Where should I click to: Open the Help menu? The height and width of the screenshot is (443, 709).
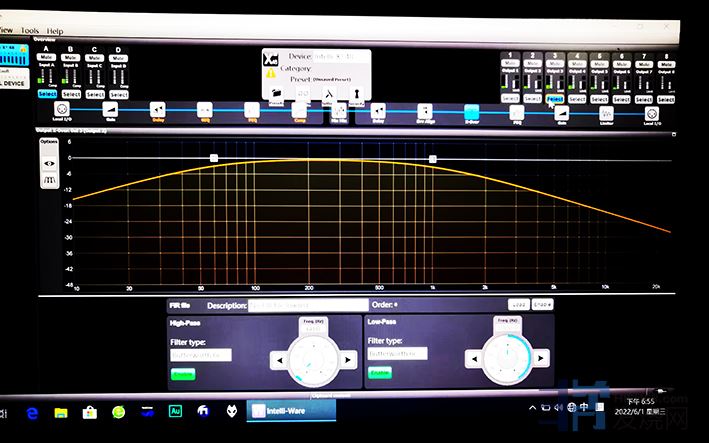pyautogui.click(x=55, y=31)
